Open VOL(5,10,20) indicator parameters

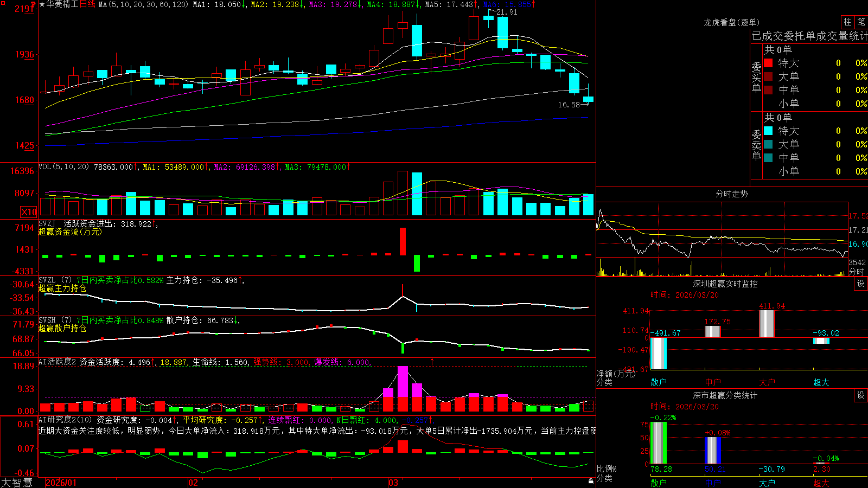tap(64, 167)
